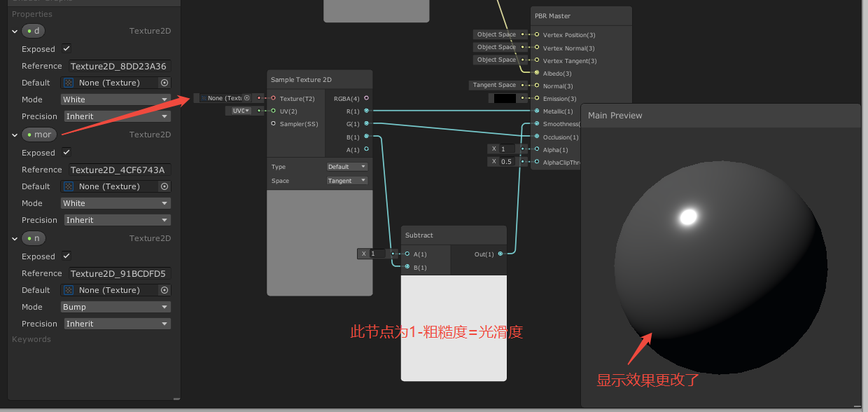868x412 pixels.
Task: Click black Emission color swatch
Action: pos(505,98)
